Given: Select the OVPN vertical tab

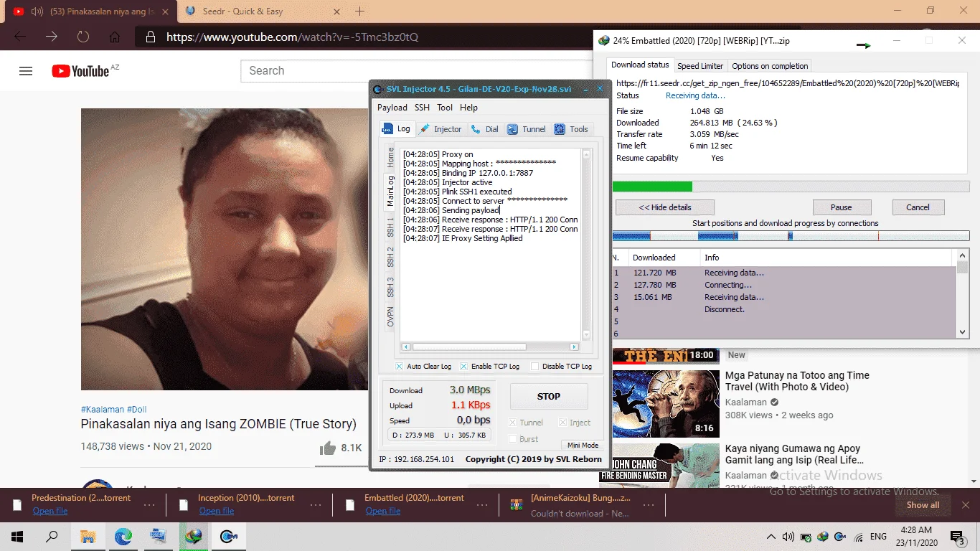Looking at the screenshot, I should coord(390,317).
